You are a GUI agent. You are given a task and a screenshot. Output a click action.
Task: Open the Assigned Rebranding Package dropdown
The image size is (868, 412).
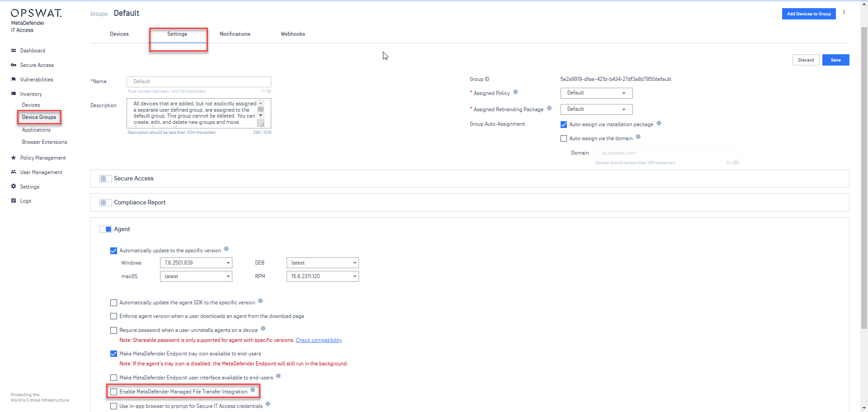[x=596, y=109]
